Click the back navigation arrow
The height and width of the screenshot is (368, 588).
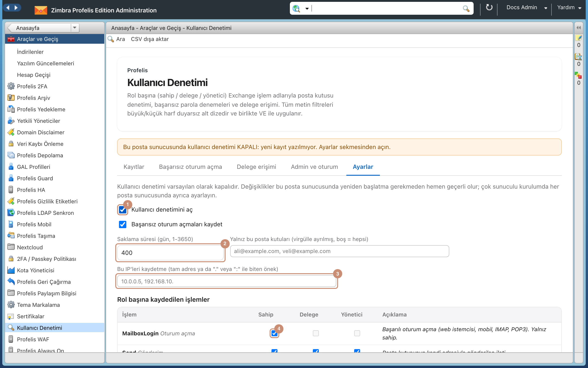[x=8, y=8]
